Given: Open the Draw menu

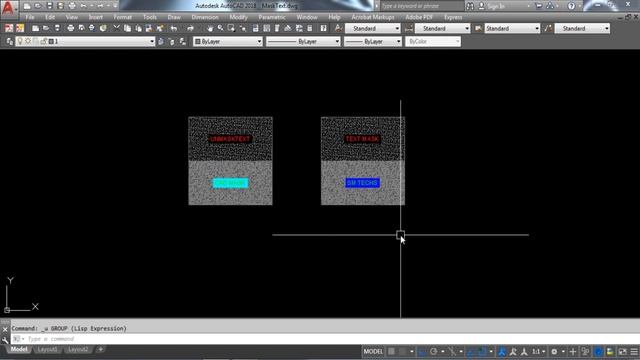Looking at the screenshot, I should (174, 17).
